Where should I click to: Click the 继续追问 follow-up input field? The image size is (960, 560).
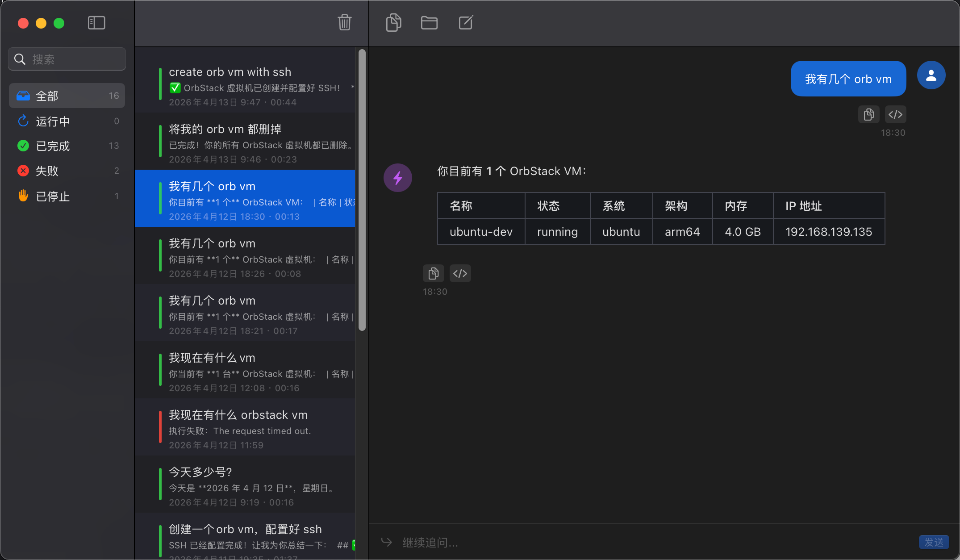coord(656,543)
